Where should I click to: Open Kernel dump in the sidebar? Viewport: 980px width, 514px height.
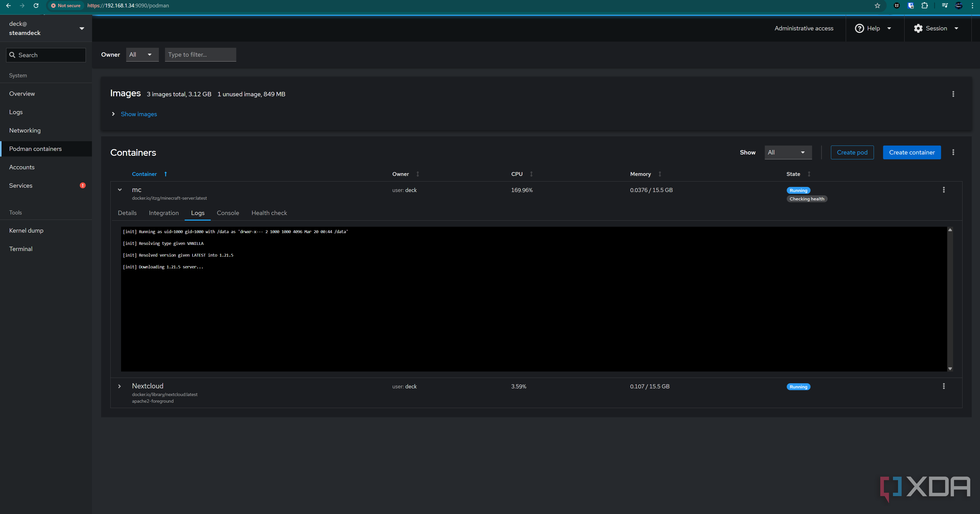coord(46,231)
